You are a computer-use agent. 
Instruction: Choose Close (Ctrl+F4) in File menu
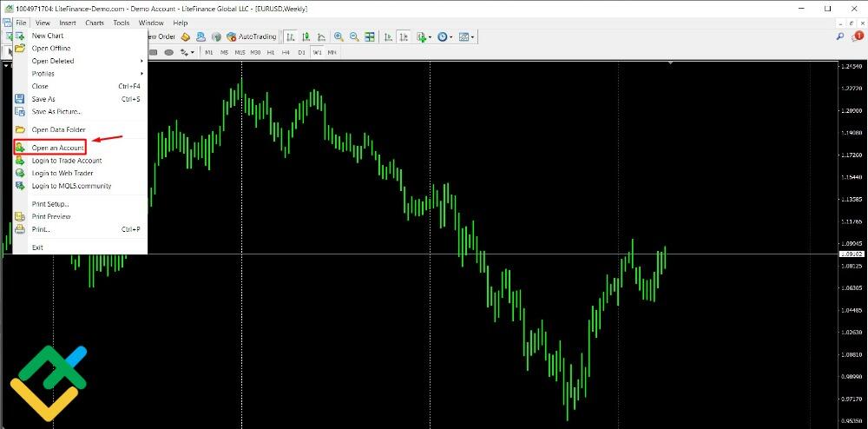point(80,86)
